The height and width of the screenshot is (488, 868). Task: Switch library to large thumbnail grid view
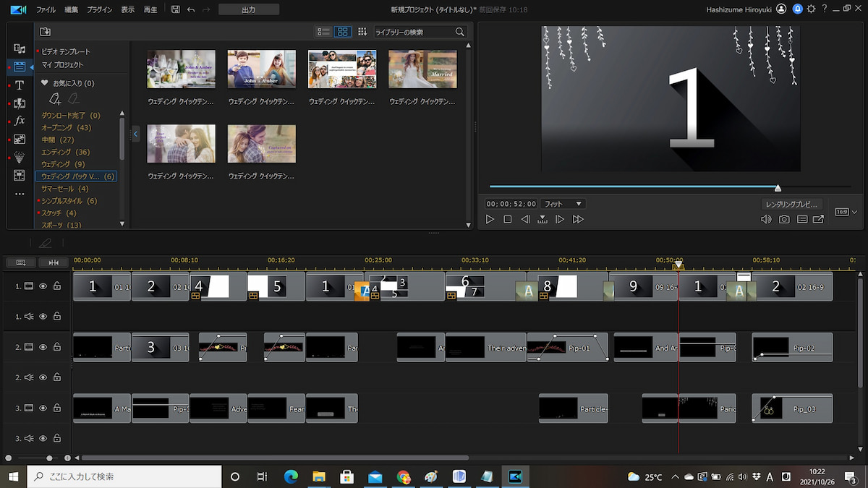tap(343, 32)
